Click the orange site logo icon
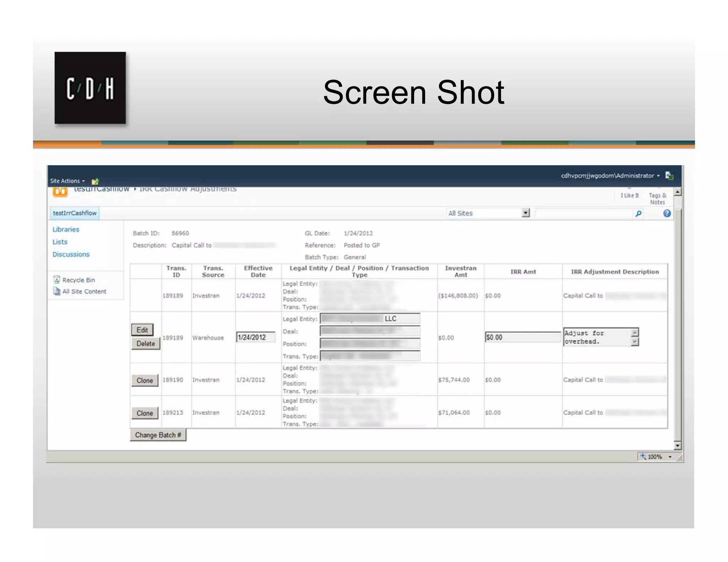 tap(60, 192)
